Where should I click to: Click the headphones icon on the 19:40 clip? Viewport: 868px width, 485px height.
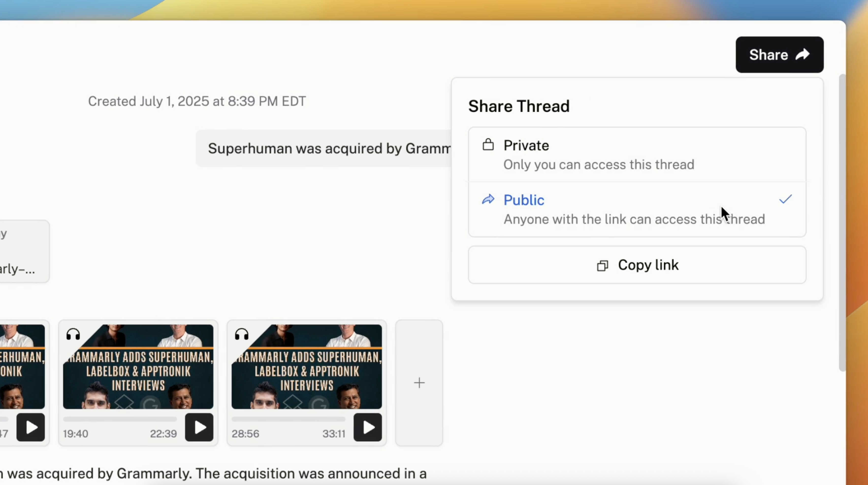73,334
